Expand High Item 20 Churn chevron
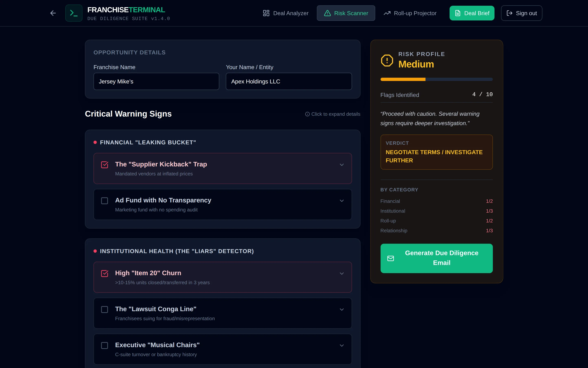The height and width of the screenshot is (368, 588). 342,274
